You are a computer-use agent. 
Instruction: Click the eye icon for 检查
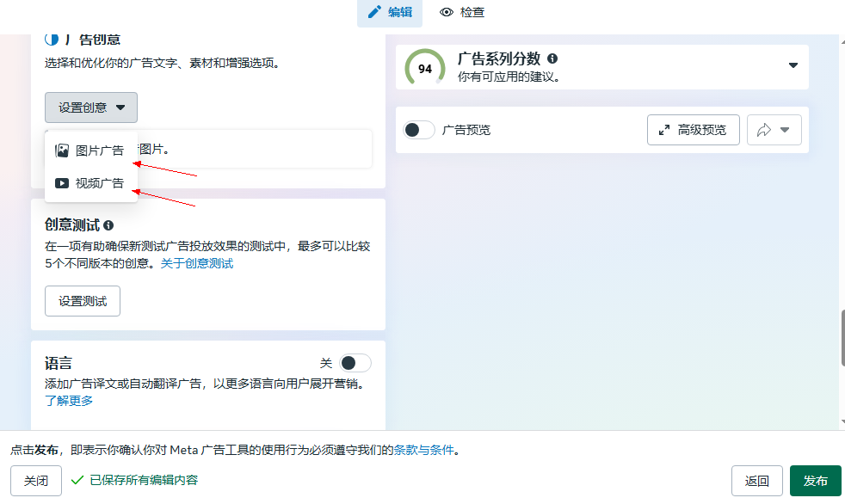pos(447,12)
